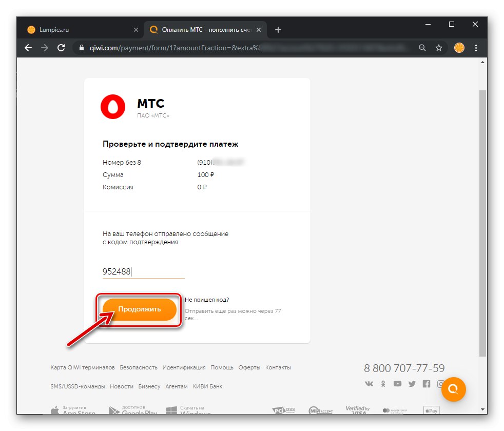The width and height of the screenshot is (504, 431).
Task: Open the Новости footer link
Action: point(122,386)
